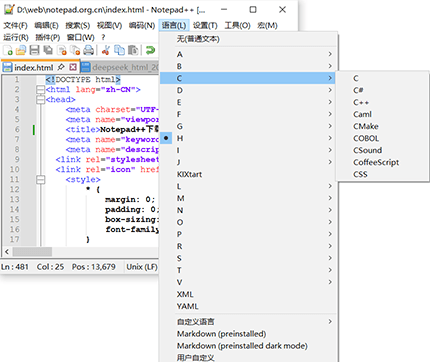Click the Close All documents icon
This screenshot has width=430, height=362.
pos(75,50)
